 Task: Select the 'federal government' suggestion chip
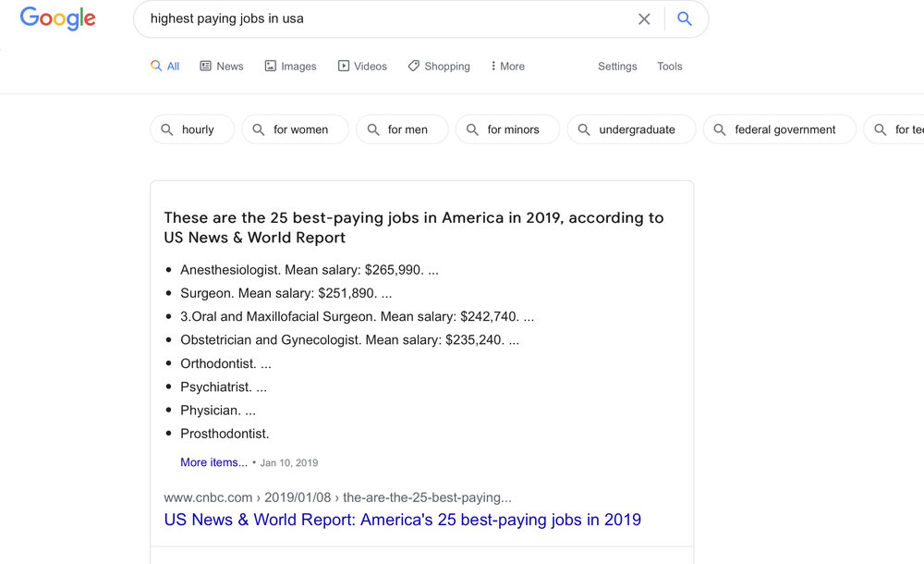(779, 129)
